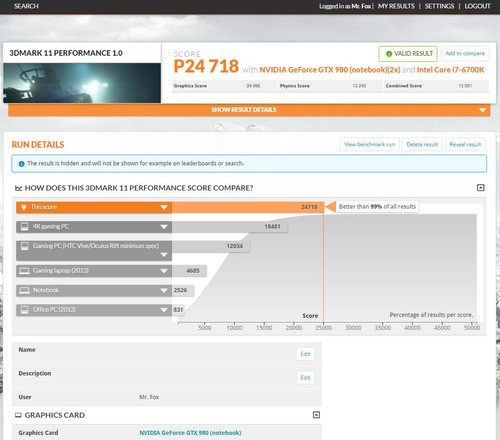Click the info icon in hidden result notice
This screenshot has width=500, height=440.
point(22,164)
